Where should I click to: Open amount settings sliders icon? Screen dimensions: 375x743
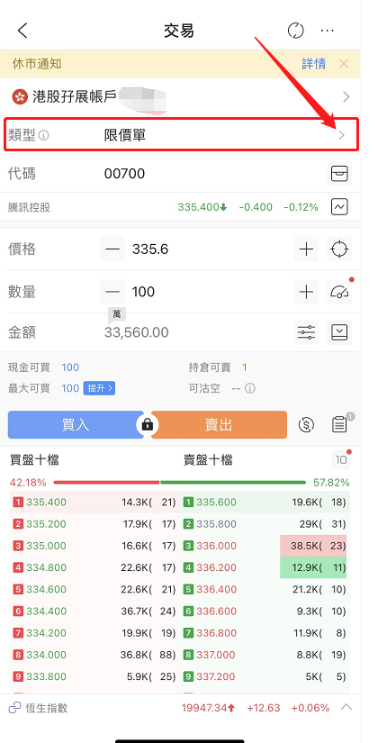tap(306, 332)
